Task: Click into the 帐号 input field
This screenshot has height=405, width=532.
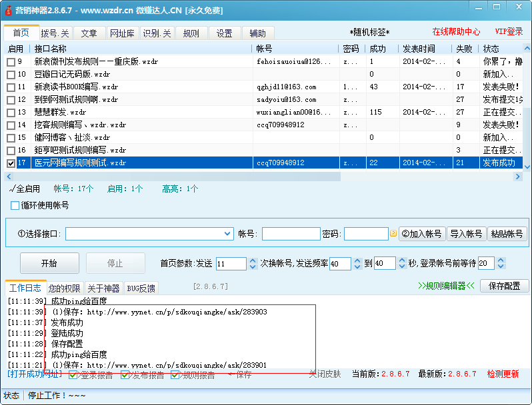Action: [x=291, y=234]
